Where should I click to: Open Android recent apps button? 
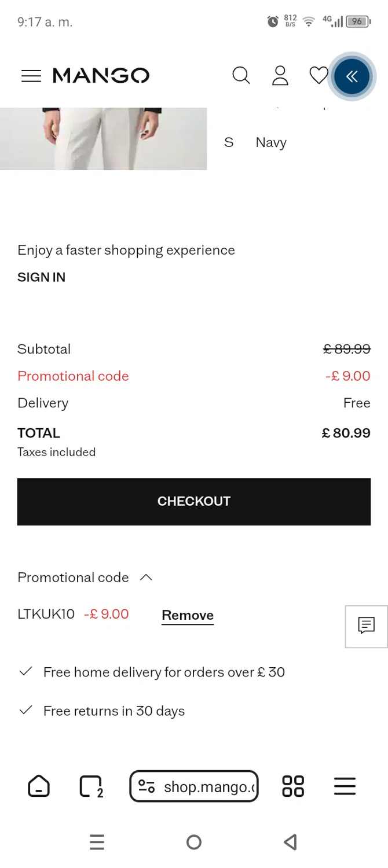(x=97, y=842)
